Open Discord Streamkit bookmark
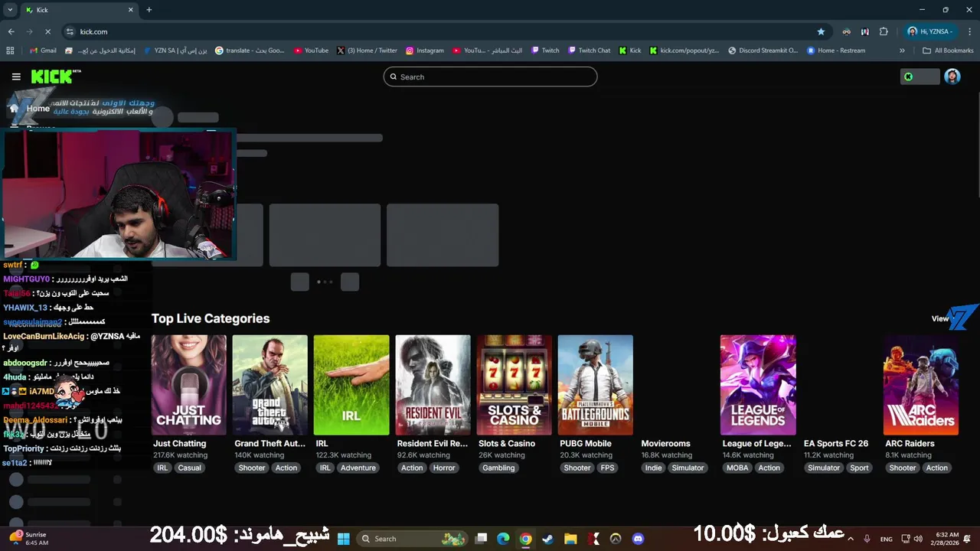 [x=763, y=51]
